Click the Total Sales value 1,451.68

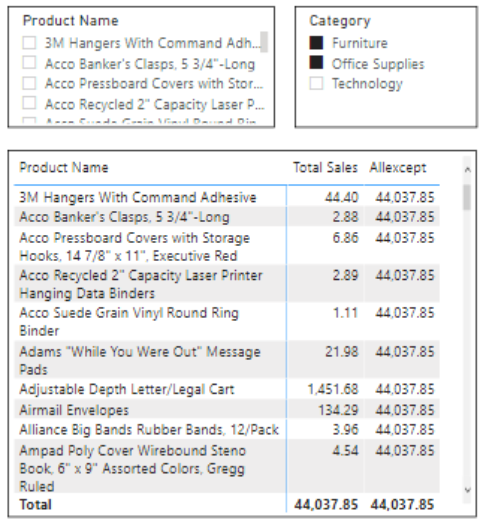(x=333, y=389)
